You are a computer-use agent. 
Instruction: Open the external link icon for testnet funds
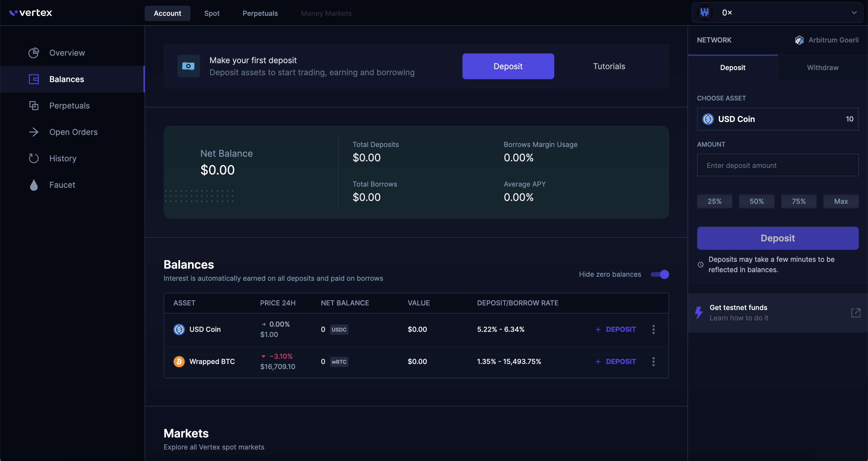(856, 313)
